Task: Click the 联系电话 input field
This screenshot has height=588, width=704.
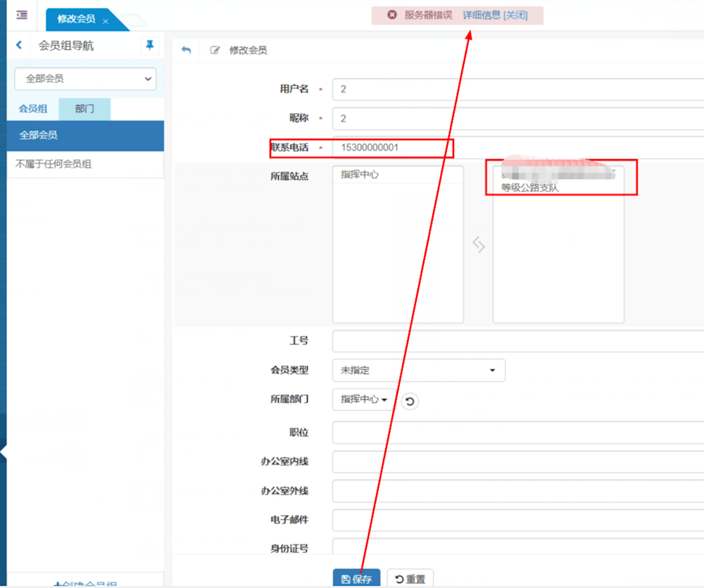Action: (x=517, y=148)
